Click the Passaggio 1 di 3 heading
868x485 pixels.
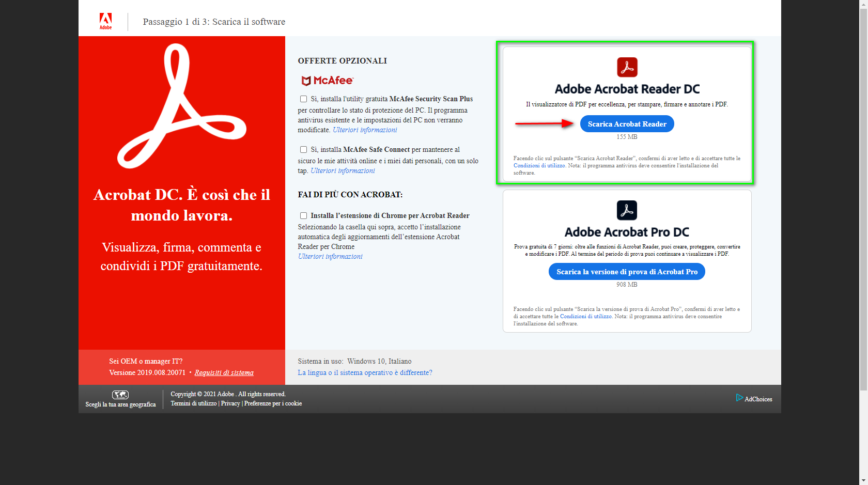pos(214,22)
